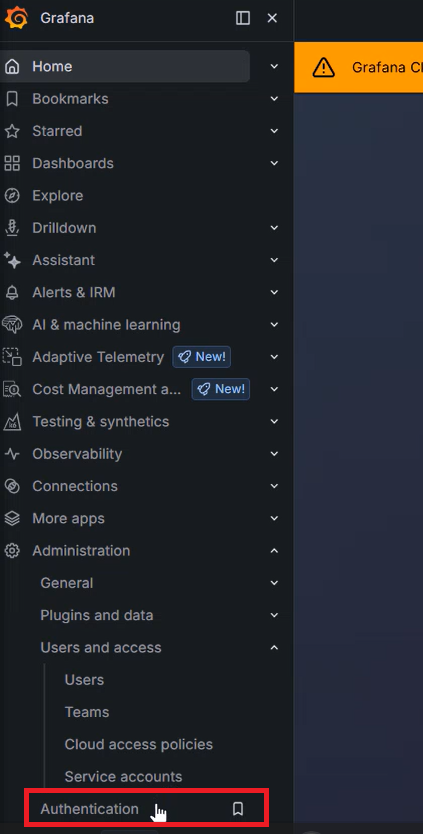Expand the Dashboards section chevron
Image resolution: width=423 pixels, height=834 pixels.
pyautogui.click(x=275, y=163)
